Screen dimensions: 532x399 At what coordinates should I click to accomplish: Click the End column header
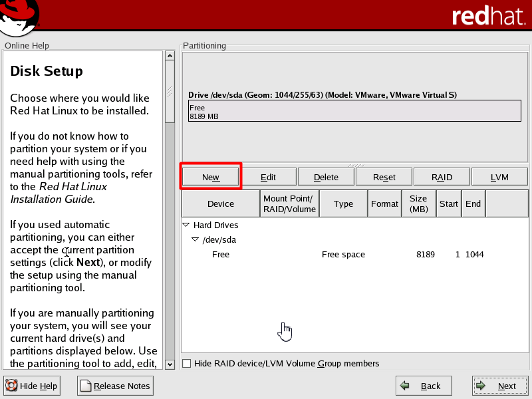pos(473,203)
